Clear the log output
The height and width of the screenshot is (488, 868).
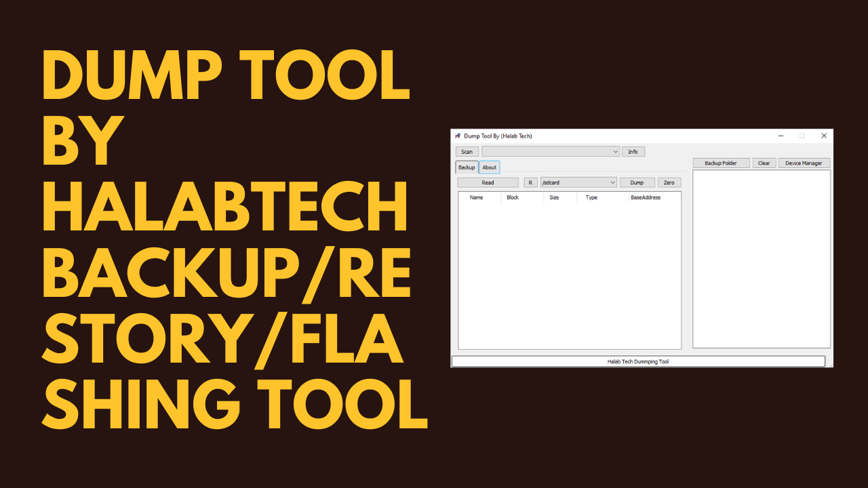pyautogui.click(x=764, y=163)
